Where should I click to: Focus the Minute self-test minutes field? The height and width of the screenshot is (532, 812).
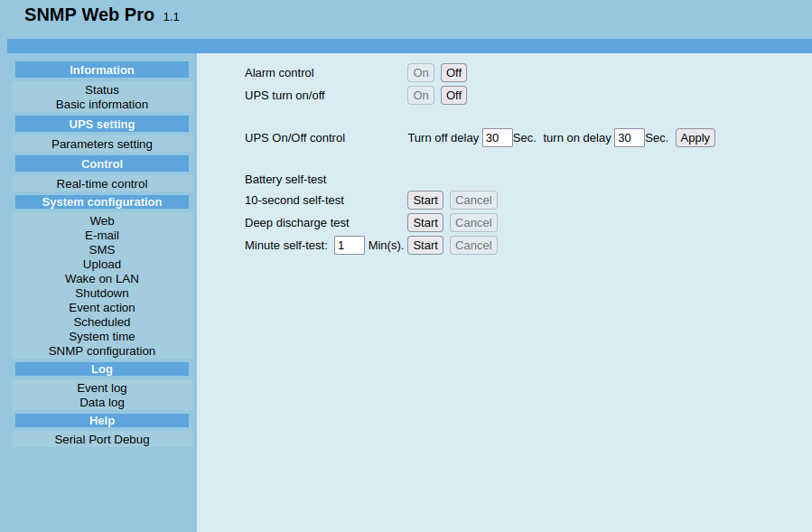[349, 246]
